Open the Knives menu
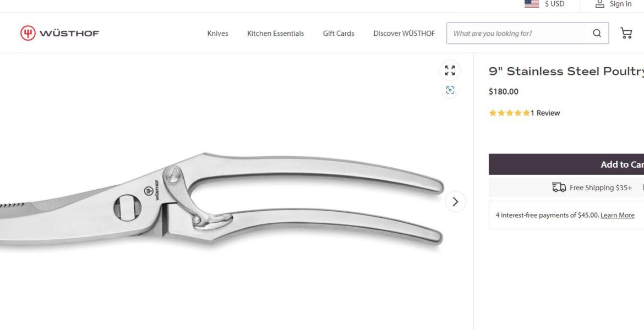The height and width of the screenshot is (330, 644). [217, 34]
